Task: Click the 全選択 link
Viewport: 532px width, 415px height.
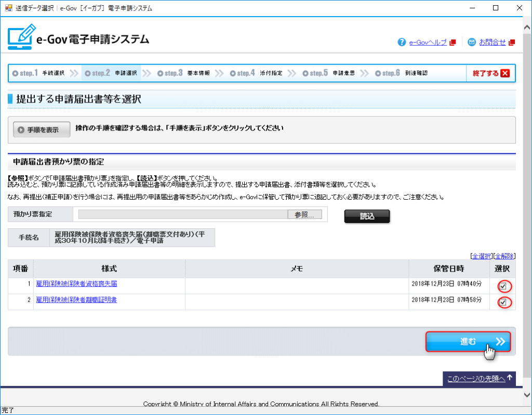Action: 481,256
